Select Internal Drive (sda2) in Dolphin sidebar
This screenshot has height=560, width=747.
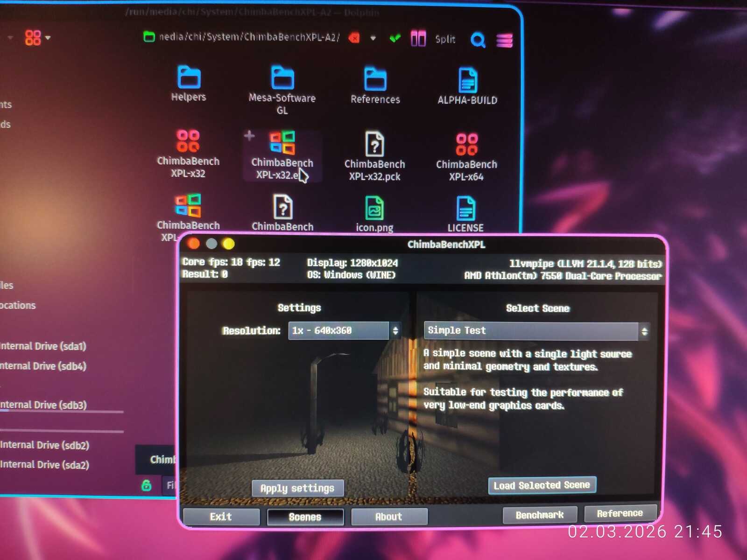click(45, 464)
